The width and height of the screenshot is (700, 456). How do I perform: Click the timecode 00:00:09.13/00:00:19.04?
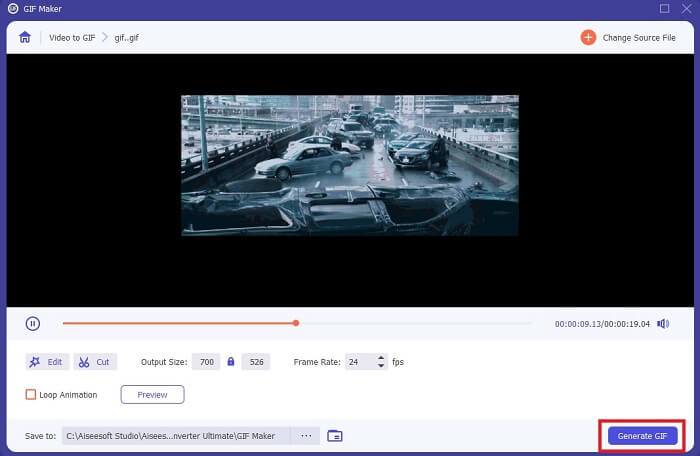pyautogui.click(x=602, y=324)
